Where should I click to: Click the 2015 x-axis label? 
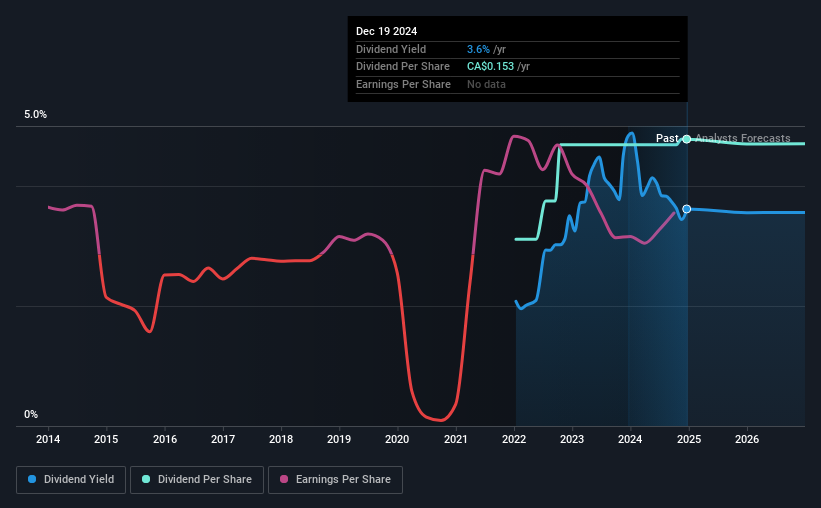point(106,439)
